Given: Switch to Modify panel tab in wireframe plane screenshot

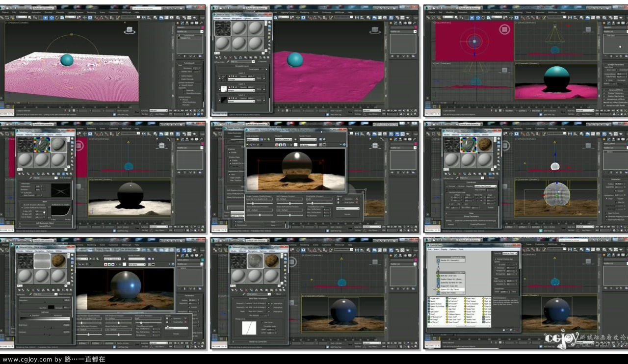Looking at the screenshot, I should click(x=182, y=23).
